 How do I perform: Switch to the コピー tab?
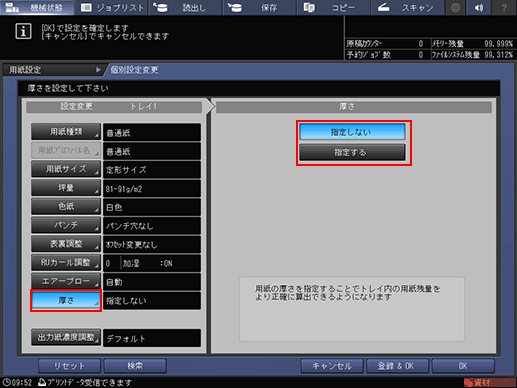[333, 7]
